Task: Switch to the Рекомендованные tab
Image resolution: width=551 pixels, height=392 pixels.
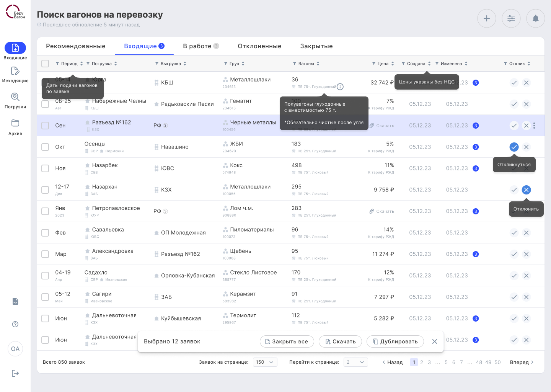Action: point(76,46)
